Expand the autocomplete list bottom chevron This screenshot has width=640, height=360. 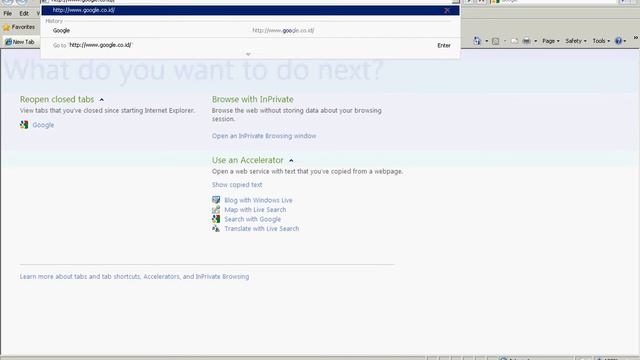pos(248,54)
